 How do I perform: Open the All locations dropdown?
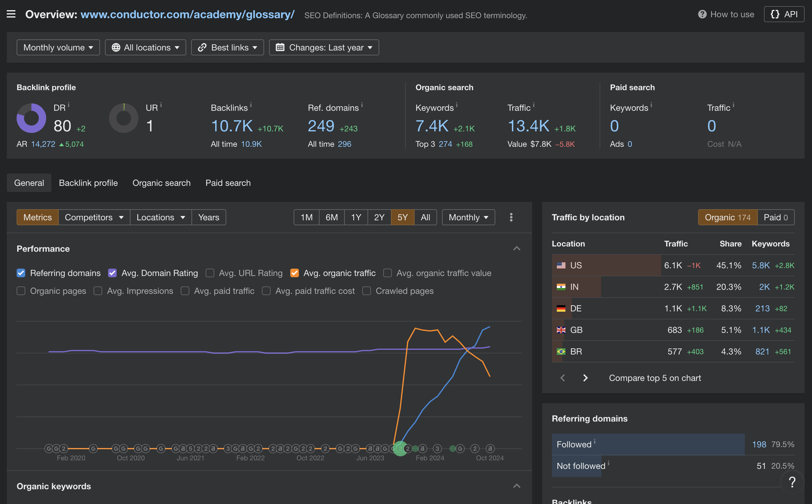pyautogui.click(x=145, y=47)
